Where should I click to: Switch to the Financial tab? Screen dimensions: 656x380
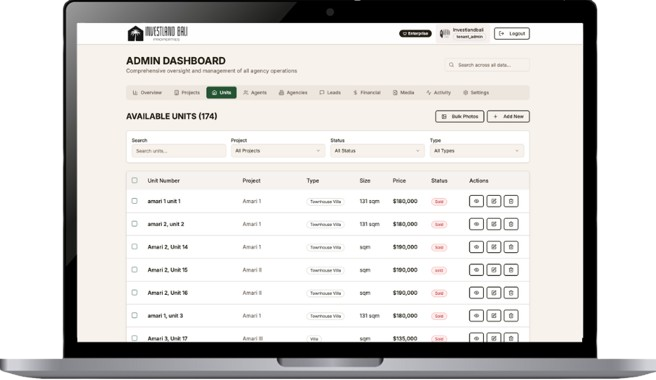(366, 92)
